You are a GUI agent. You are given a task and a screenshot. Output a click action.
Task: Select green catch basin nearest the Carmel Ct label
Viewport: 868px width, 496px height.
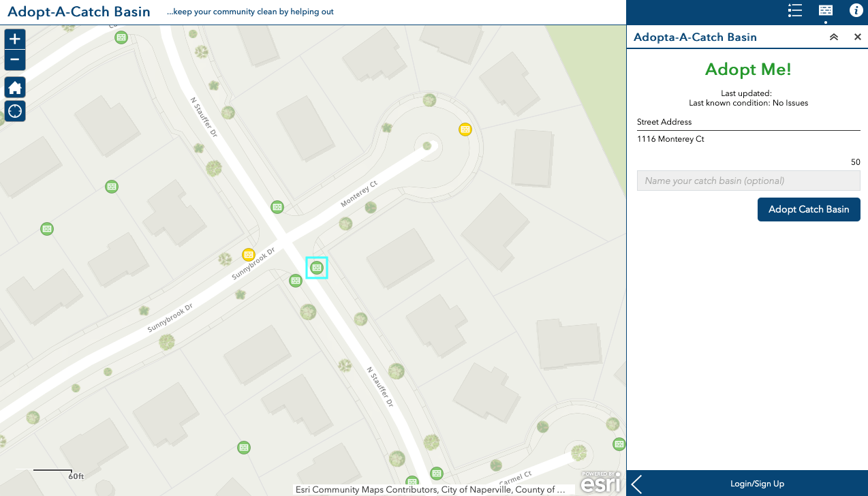point(437,473)
